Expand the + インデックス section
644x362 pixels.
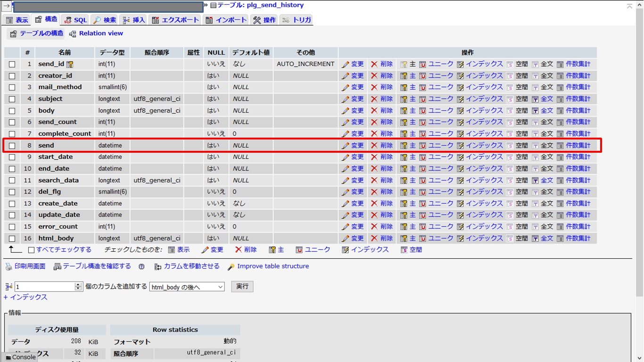click(25, 297)
